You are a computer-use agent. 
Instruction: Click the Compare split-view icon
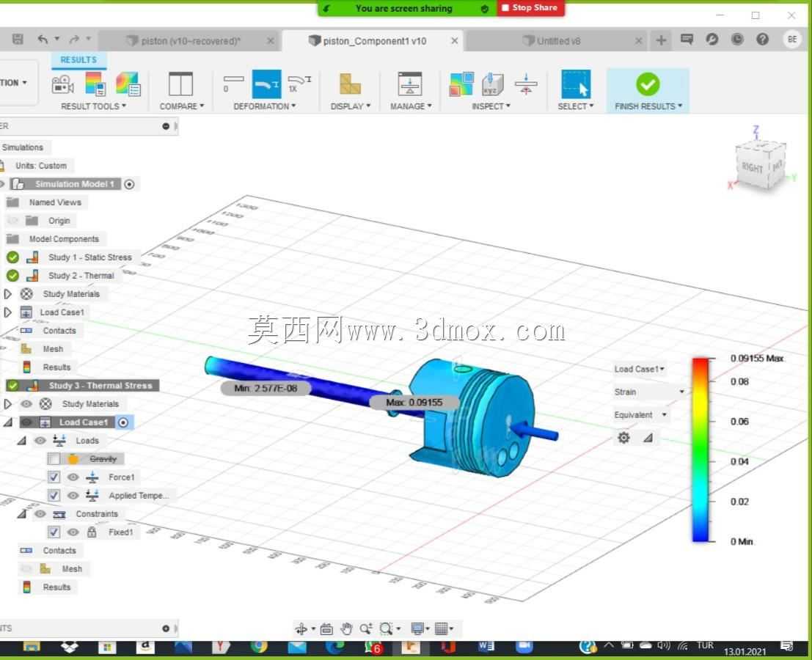180,84
